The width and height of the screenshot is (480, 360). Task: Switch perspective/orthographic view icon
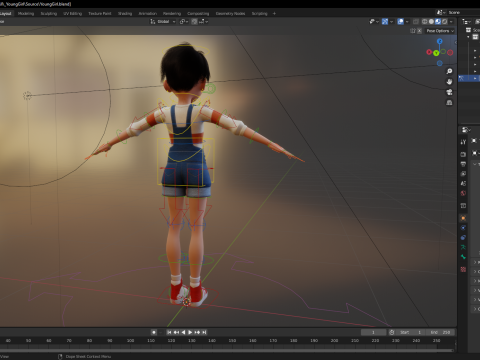tap(449, 103)
